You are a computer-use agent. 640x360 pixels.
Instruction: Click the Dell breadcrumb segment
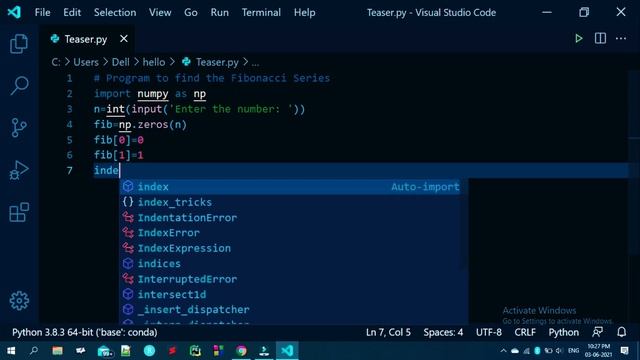(x=120, y=62)
